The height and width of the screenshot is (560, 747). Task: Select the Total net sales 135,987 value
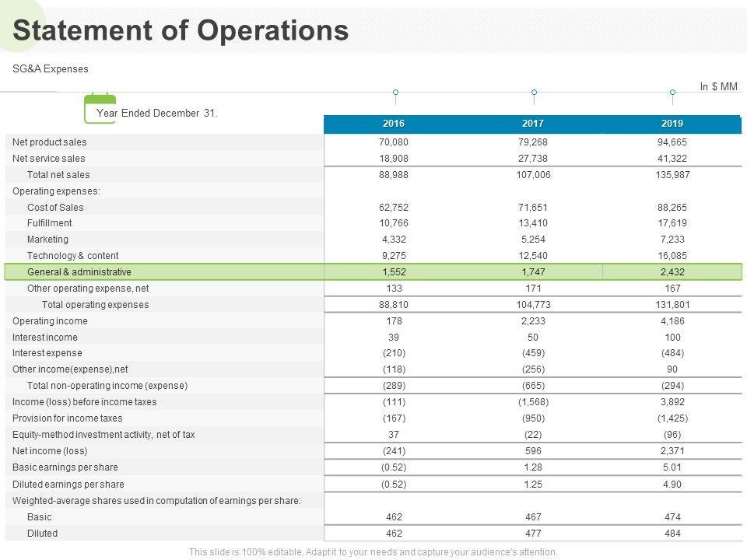pos(672,175)
